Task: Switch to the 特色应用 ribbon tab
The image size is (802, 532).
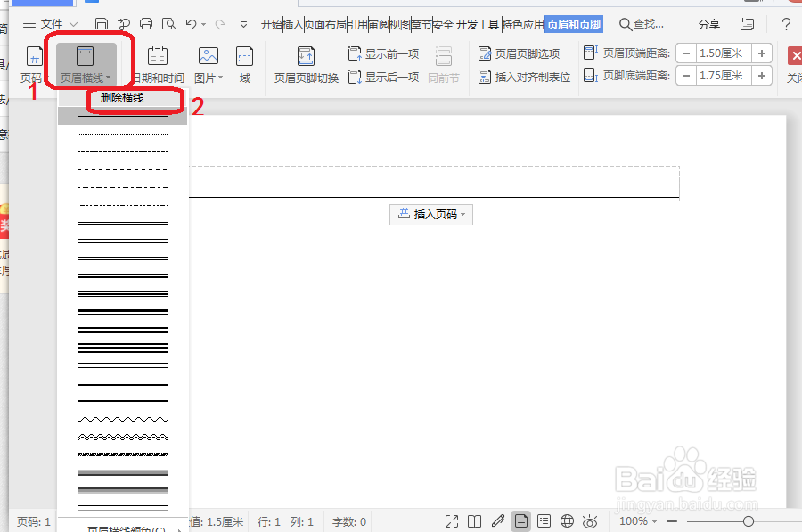Action: [x=523, y=24]
